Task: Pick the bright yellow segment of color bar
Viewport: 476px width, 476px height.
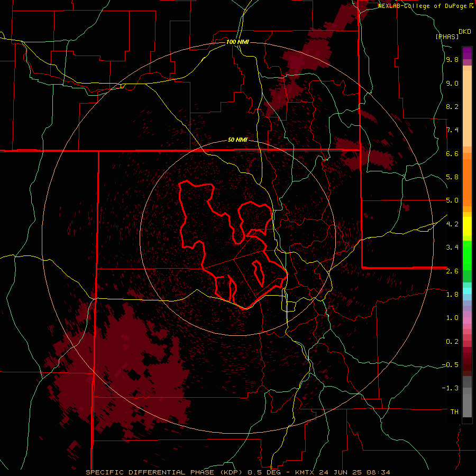Action: [x=467, y=226]
